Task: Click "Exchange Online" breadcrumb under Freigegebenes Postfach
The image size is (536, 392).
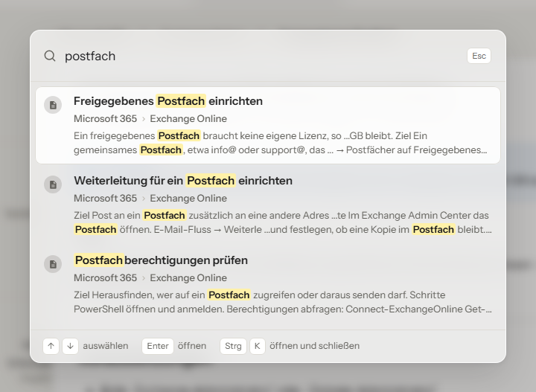Action: [188, 119]
